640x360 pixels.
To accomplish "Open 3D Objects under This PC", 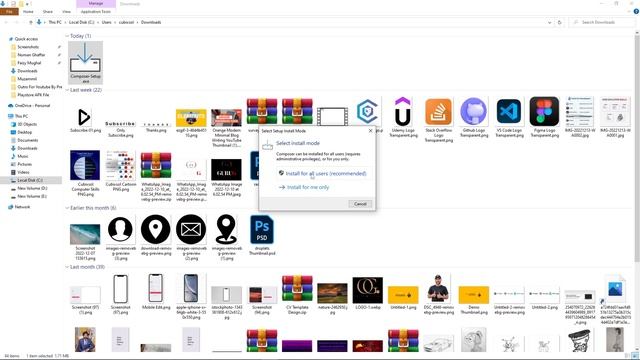I will coord(27,124).
